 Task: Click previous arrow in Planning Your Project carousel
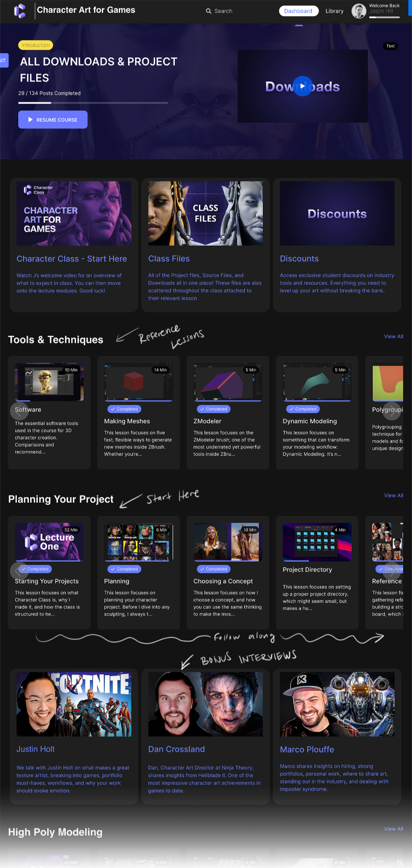19,570
